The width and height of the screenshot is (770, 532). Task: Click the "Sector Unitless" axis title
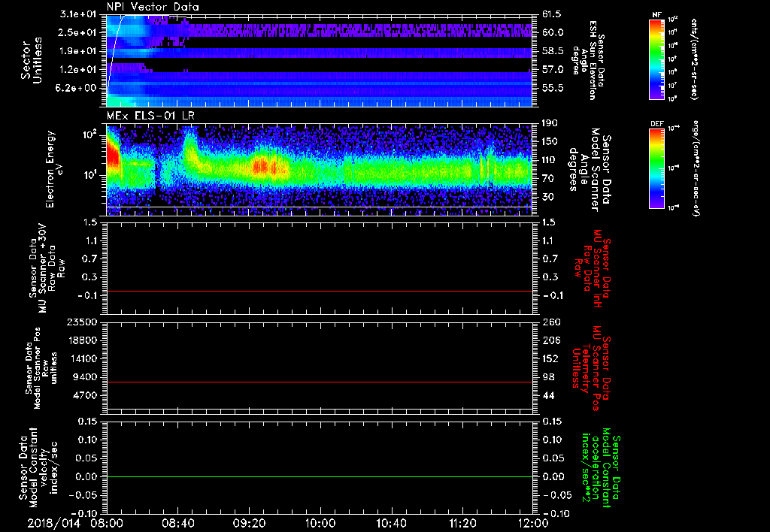[32, 60]
